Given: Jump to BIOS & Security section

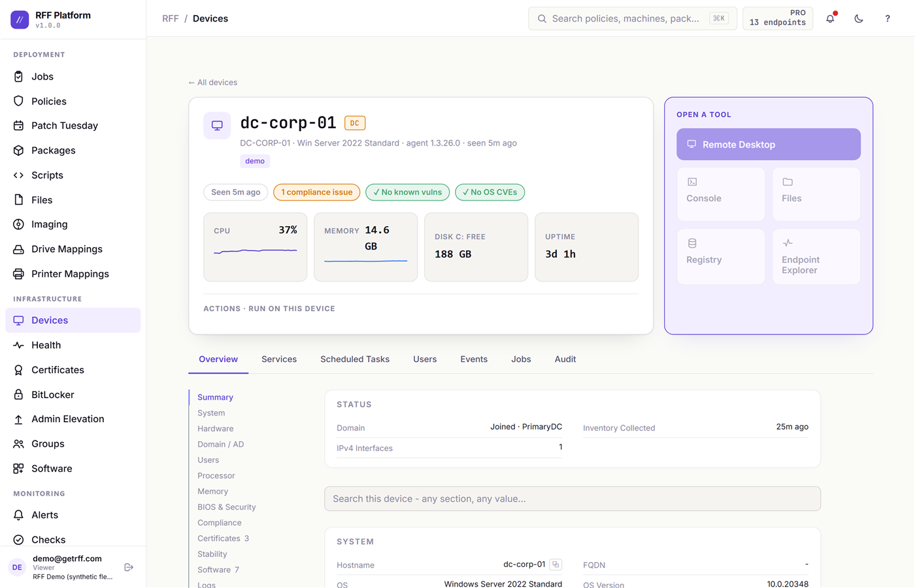Looking at the screenshot, I should click(x=227, y=507).
